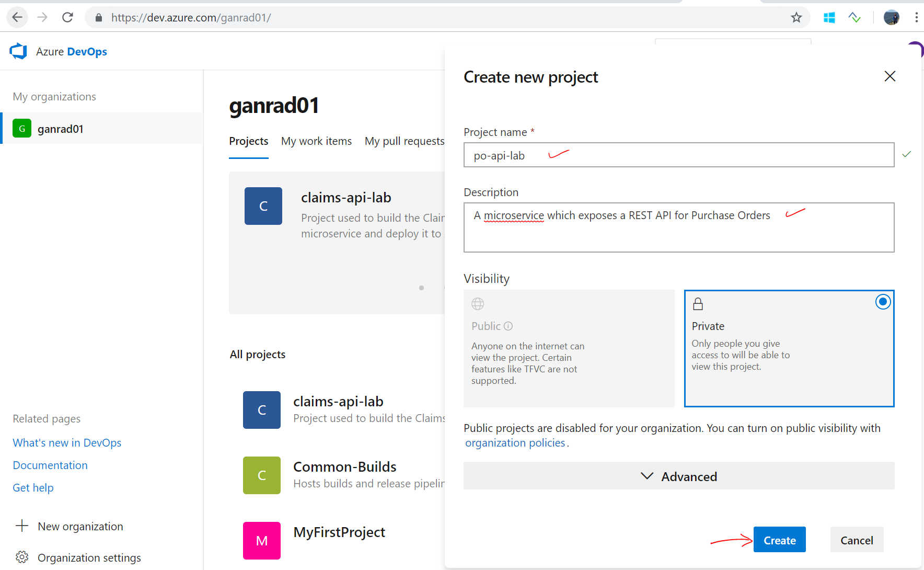Click the browser address bar URL
The width and height of the screenshot is (924, 570).
191,18
